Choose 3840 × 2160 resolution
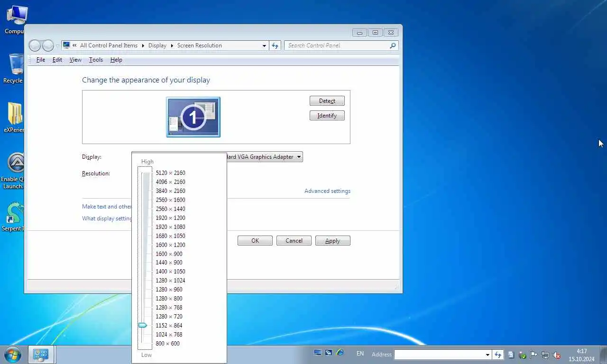The width and height of the screenshot is (607, 364). coord(170,191)
